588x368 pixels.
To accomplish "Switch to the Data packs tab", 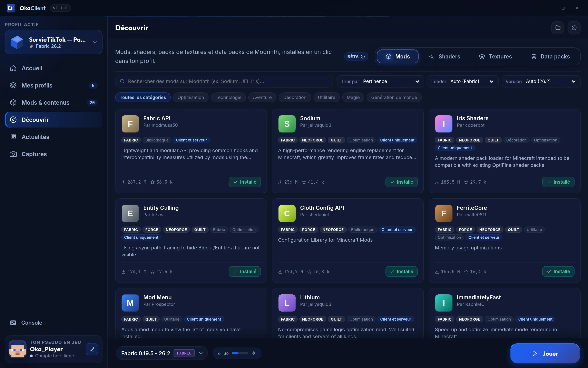I will pyautogui.click(x=551, y=56).
